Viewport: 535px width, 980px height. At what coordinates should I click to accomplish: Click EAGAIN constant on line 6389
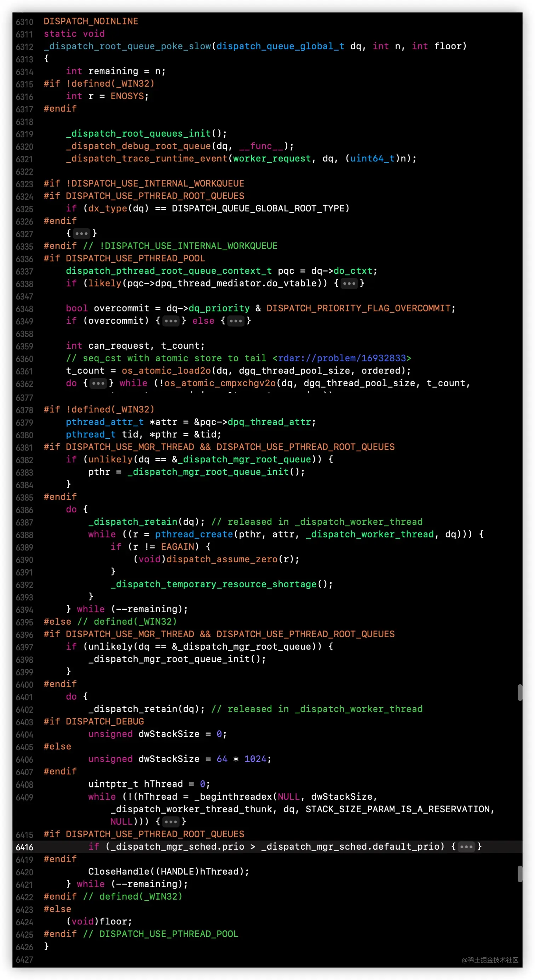177,547
